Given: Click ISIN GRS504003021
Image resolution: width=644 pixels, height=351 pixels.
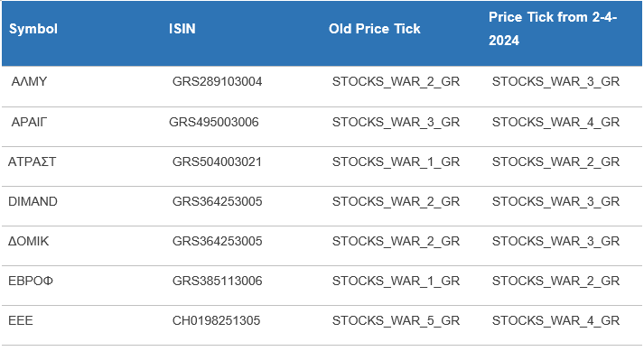Looking at the screenshot, I should click(x=217, y=162).
